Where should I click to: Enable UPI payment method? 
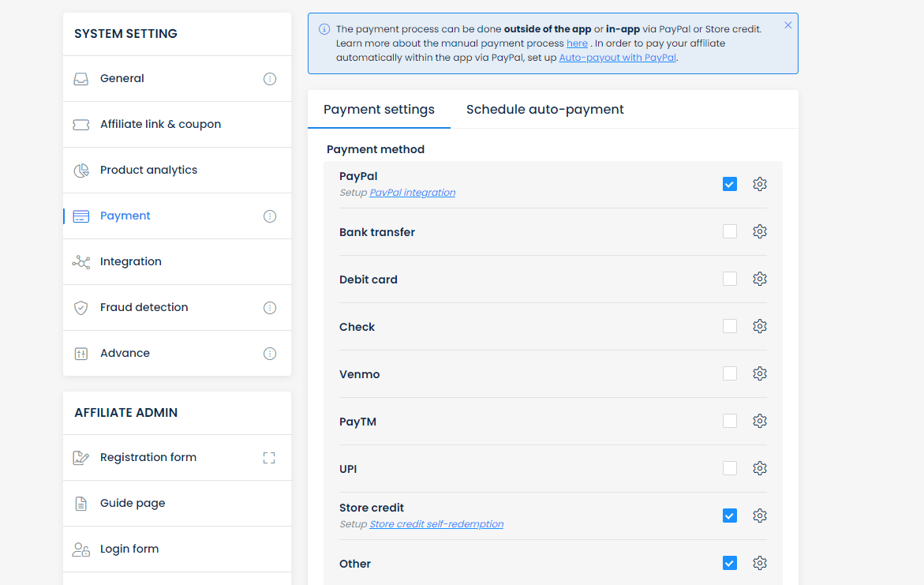(x=730, y=468)
